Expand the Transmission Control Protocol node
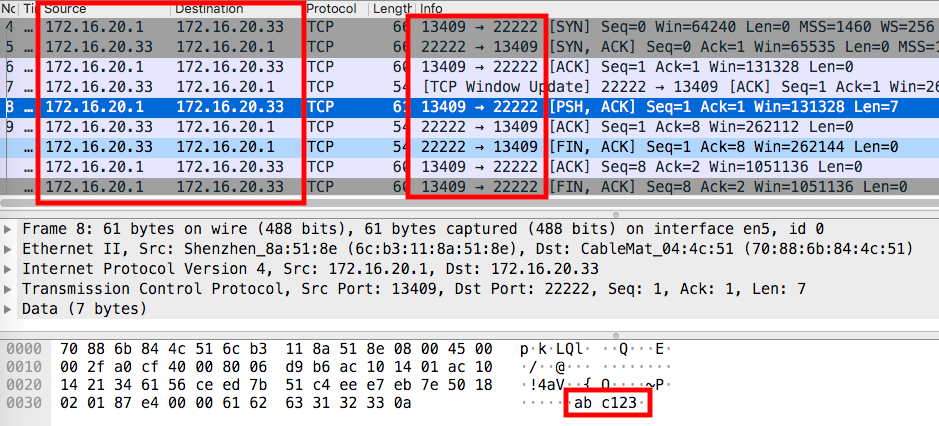The width and height of the screenshot is (939, 426). pos(7,289)
